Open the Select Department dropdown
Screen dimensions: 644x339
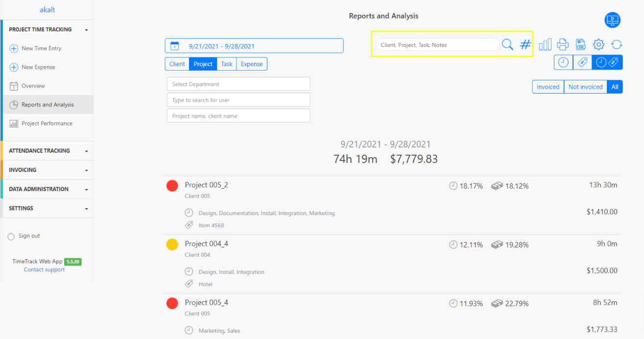click(239, 84)
